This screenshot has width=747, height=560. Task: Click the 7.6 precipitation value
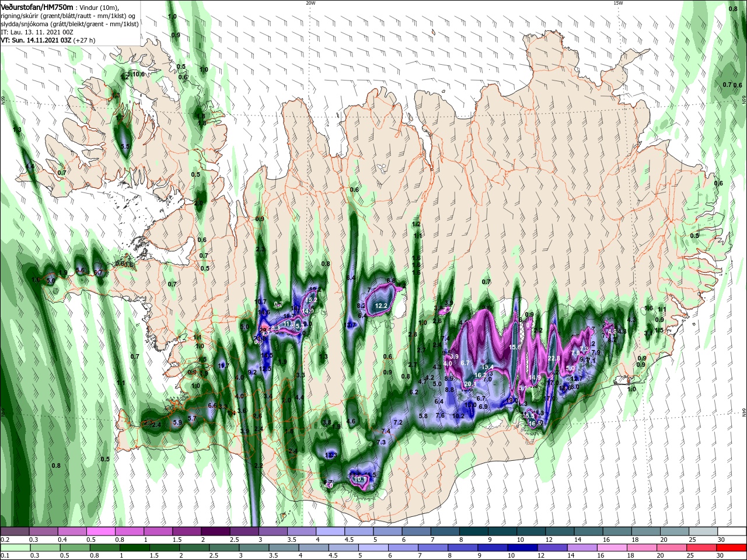pos(441,415)
